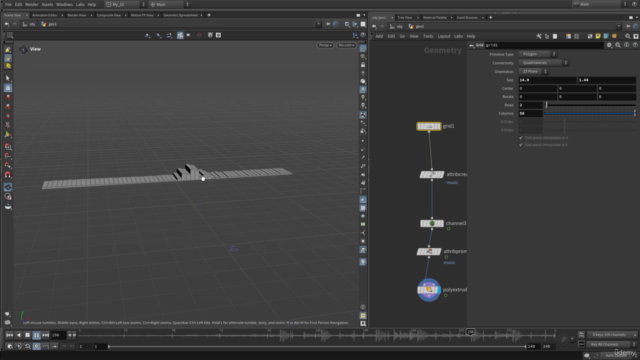
Task: Adjust the Rows slider
Action: tap(590, 105)
